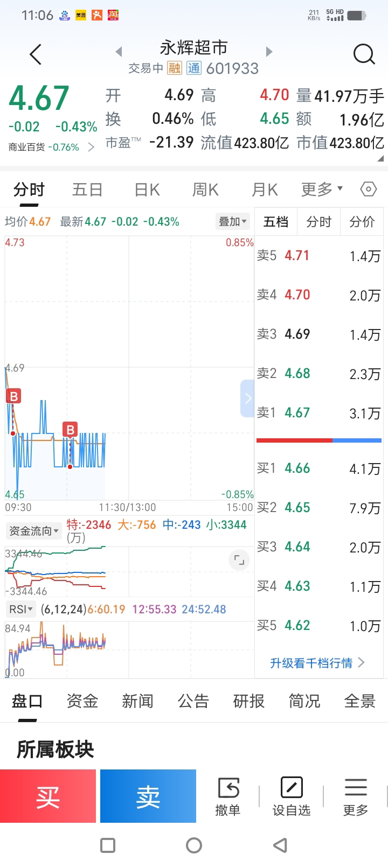Image resolution: width=388 pixels, height=868 pixels.
Task: Switch to 五日 chart tab
Action: [x=87, y=190]
